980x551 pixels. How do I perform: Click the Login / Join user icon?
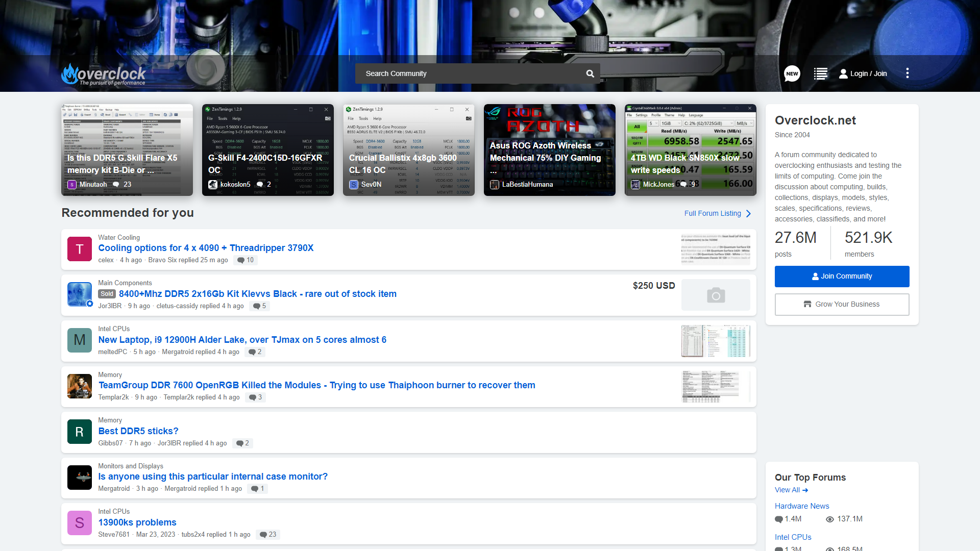[843, 73]
